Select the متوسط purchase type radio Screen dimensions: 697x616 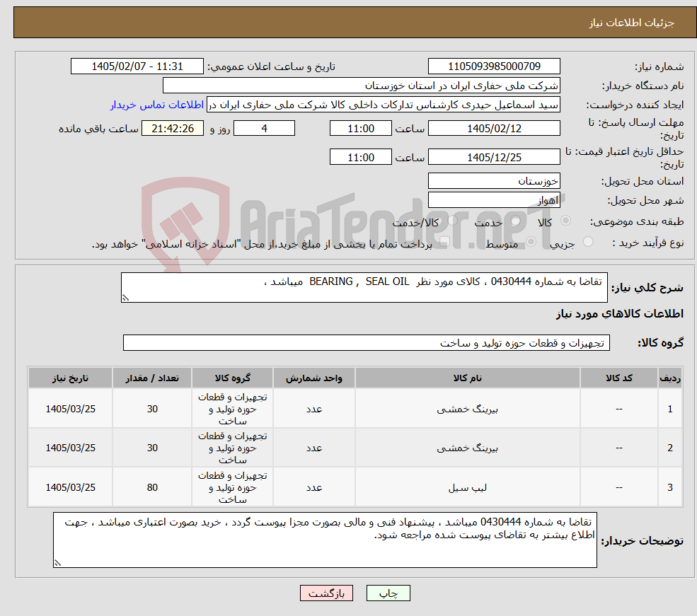pyautogui.click(x=531, y=242)
